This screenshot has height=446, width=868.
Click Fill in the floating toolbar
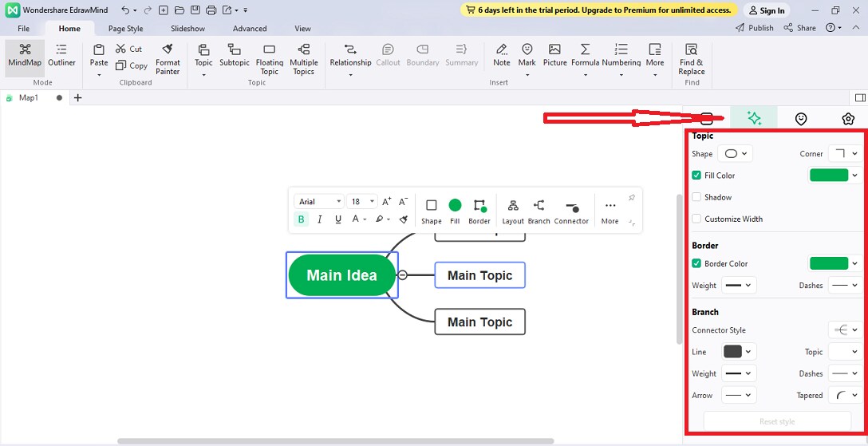tap(455, 212)
